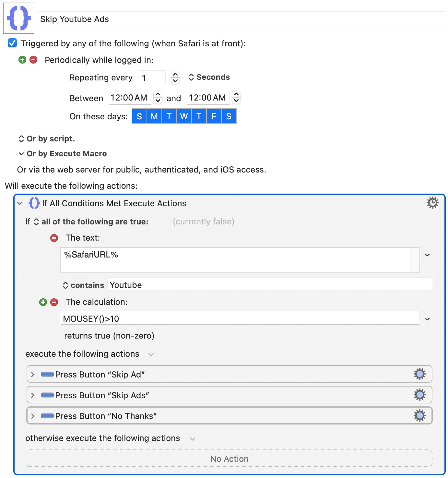Toggle Saturday day button
This screenshot has height=478, width=448.
click(229, 116)
